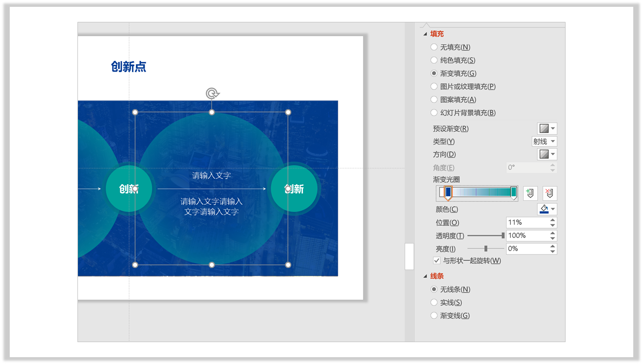Select 实线 solid line option
Screen dimensions: 643x364
(434, 303)
